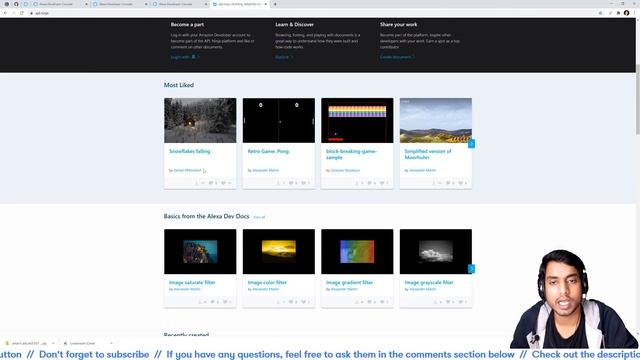Image resolution: width=640 pixels, height=360 pixels.
Task: Show next Alexa Dev Docs via blue arrow
Action: point(471,269)
